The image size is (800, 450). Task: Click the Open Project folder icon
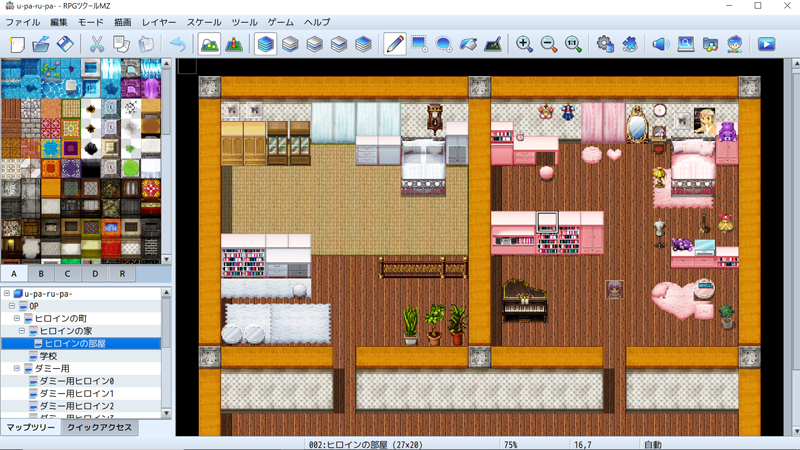41,44
